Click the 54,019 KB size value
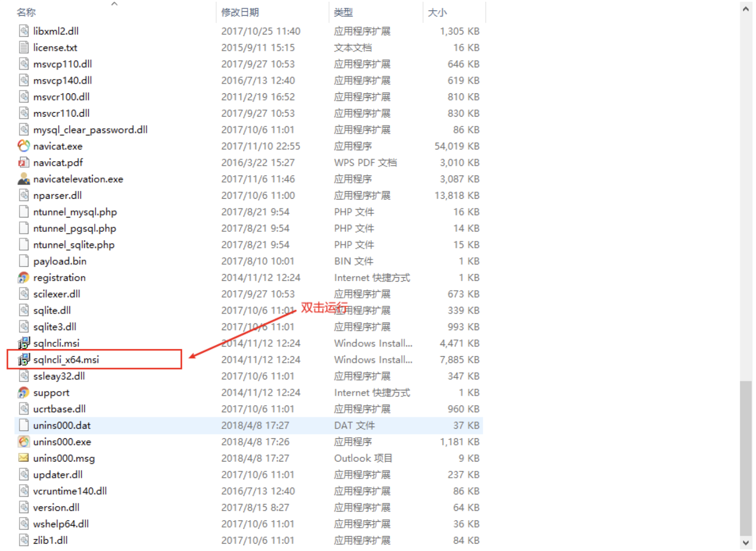Screen dimensions: 756x551 (457, 146)
